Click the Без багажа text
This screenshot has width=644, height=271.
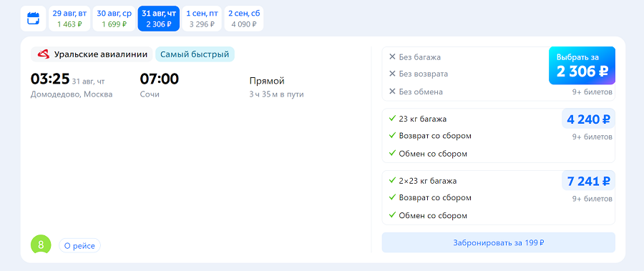click(420, 57)
